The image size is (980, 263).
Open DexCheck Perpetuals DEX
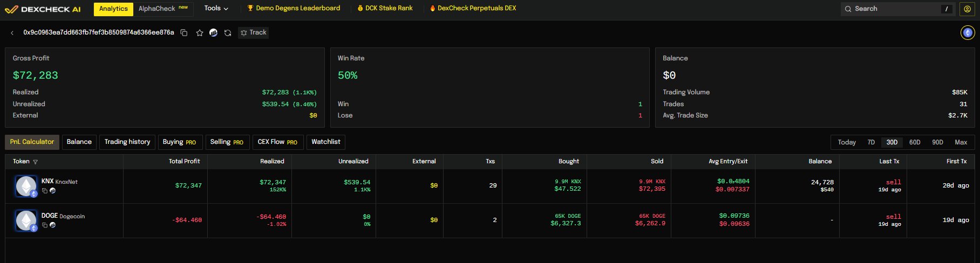tap(473, 9)
